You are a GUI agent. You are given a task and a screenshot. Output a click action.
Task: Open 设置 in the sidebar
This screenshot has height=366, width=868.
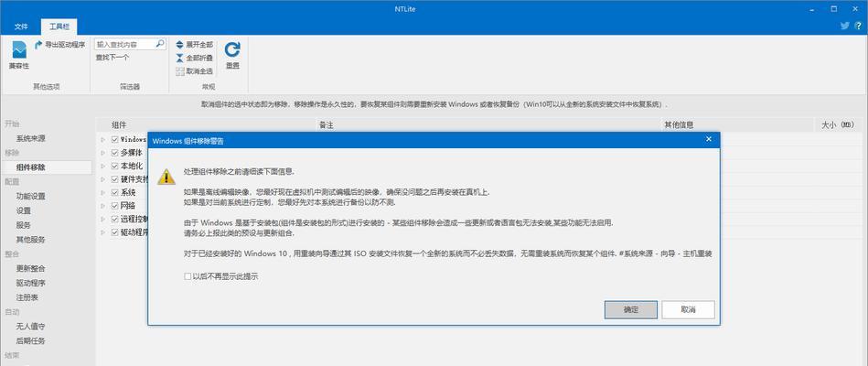(23, 210)
